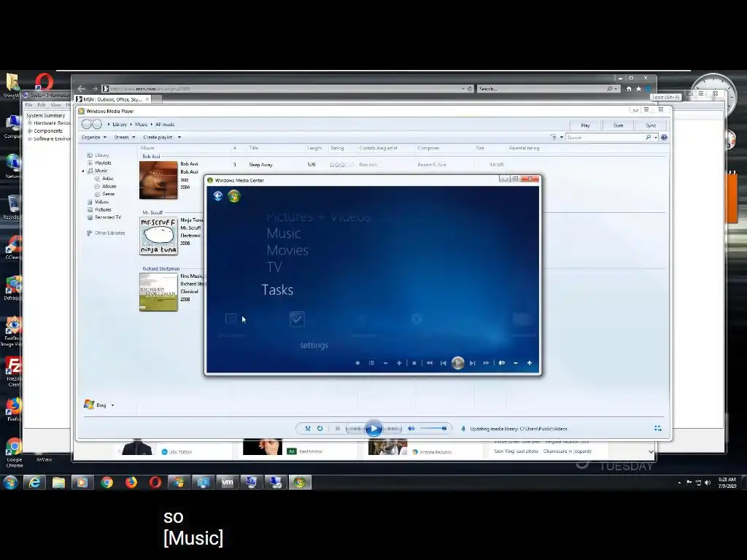Image resolution: width=747 pixels, height=560 pixels.
Task: Toggle repeat in Windows Media Player
Action: pyautogui.click(x=320, y=429)
